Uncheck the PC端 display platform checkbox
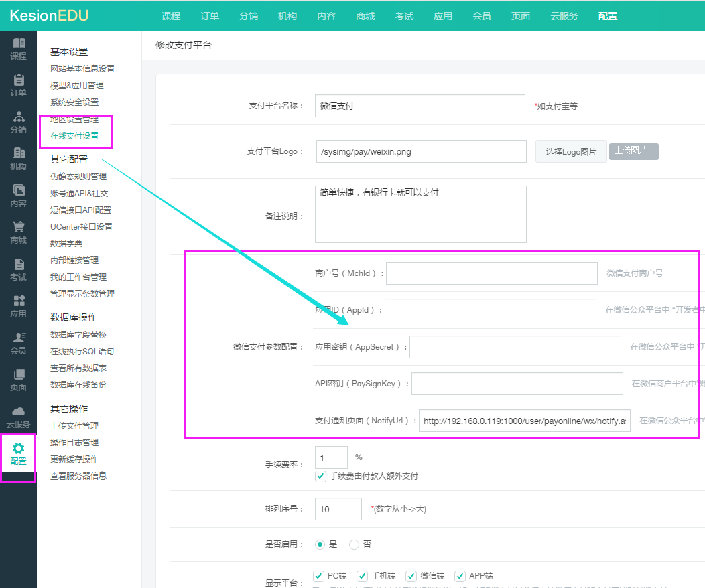Viewport: 705px width, 588px height. 319,576
